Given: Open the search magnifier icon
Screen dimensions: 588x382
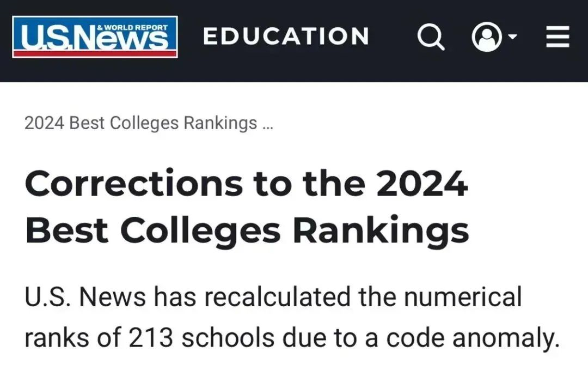Looking at the screenshot, I should [x=431, y=37].
